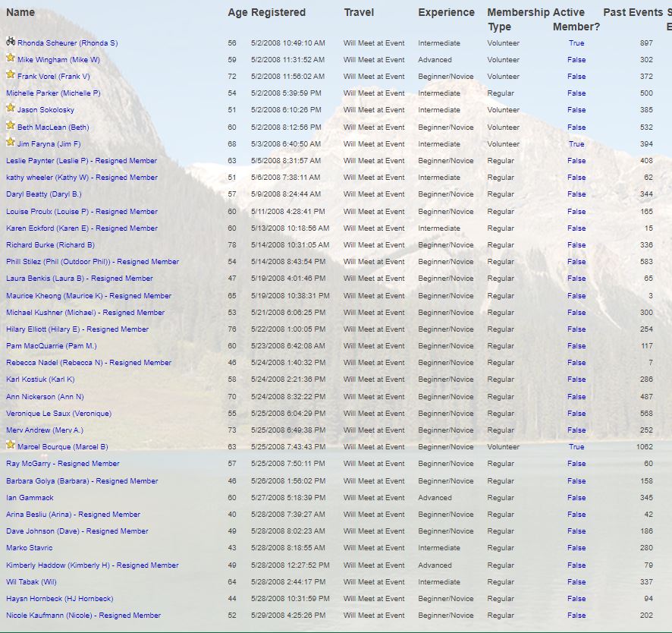Open the Haysn Hornbeck (HJ Hornbeck) profile link

click(60, 599)
